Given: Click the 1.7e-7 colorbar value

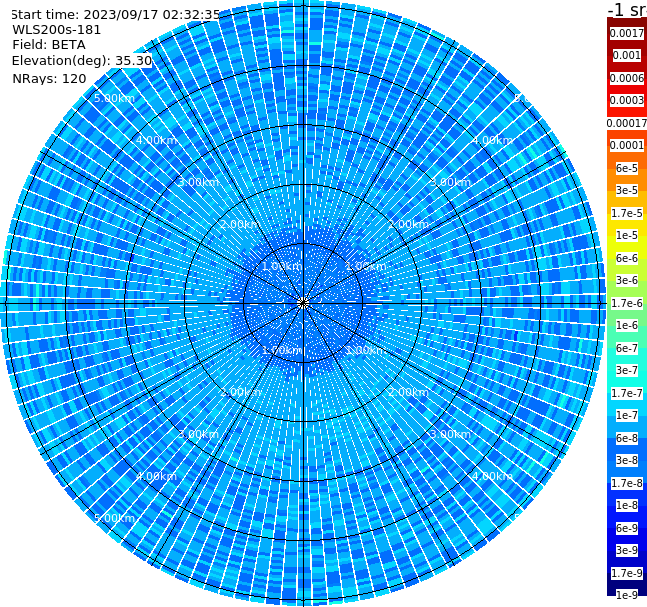Looking at the screenshot, I should tap(627, 393).
